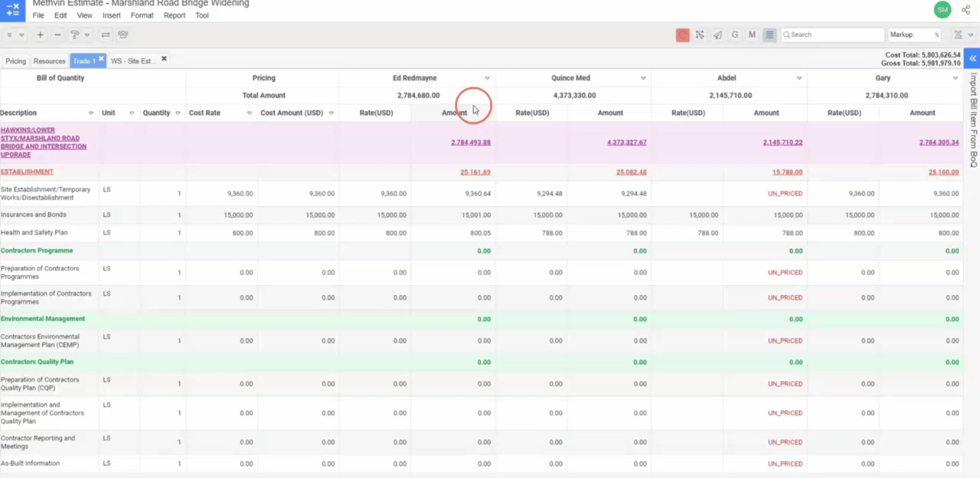The width and height of the screenshot is (980, 478).
Task: Open the Ed Redmayne column dropdown
Action: click(487, 78)
